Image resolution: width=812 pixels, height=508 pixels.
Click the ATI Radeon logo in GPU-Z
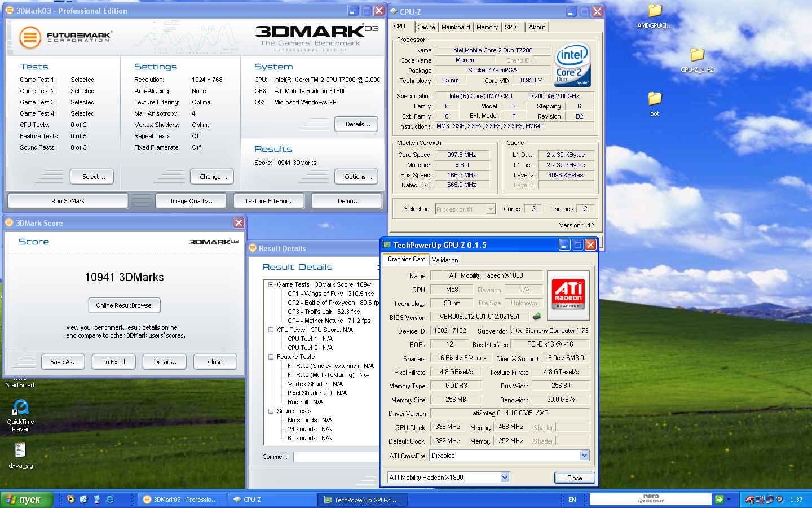(568, 295)
